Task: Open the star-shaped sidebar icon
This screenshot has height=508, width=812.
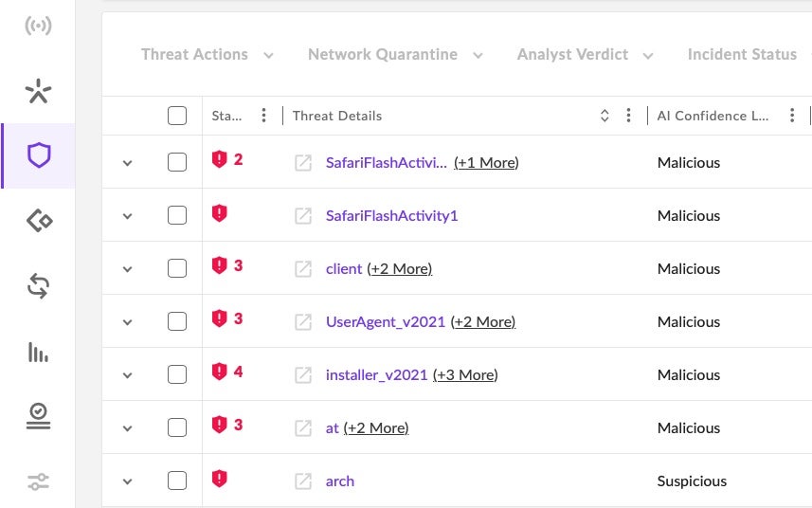Action: pos(38,92)
